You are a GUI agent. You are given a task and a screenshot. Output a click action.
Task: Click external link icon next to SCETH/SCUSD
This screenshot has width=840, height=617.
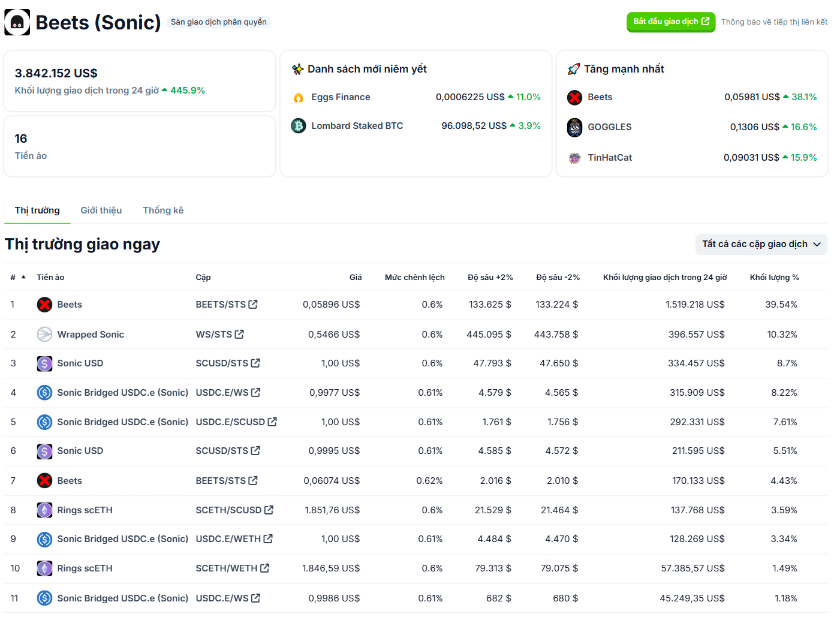point(269,510)
